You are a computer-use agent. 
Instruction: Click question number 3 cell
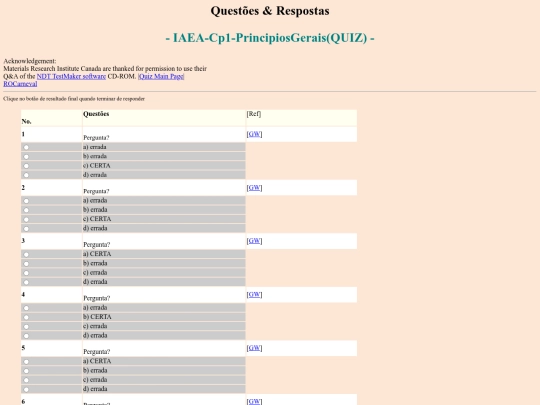pos(51,241)
